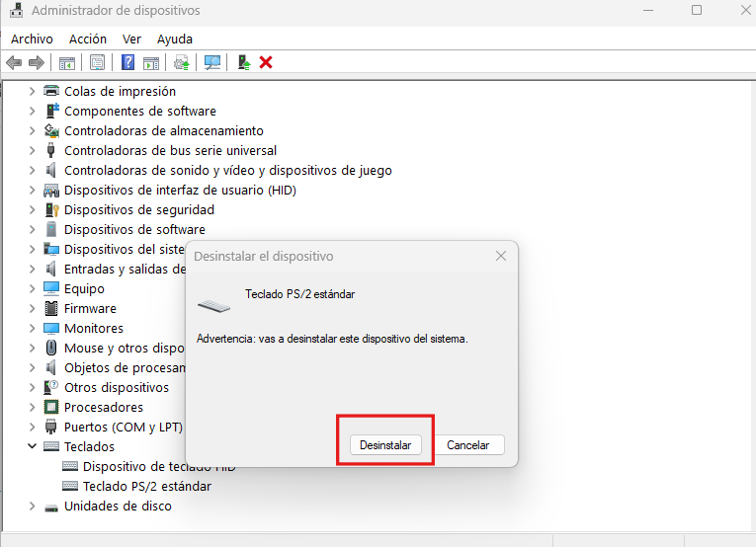
Task: Select the Otros dispositivos icon
Action: [50, 387]
